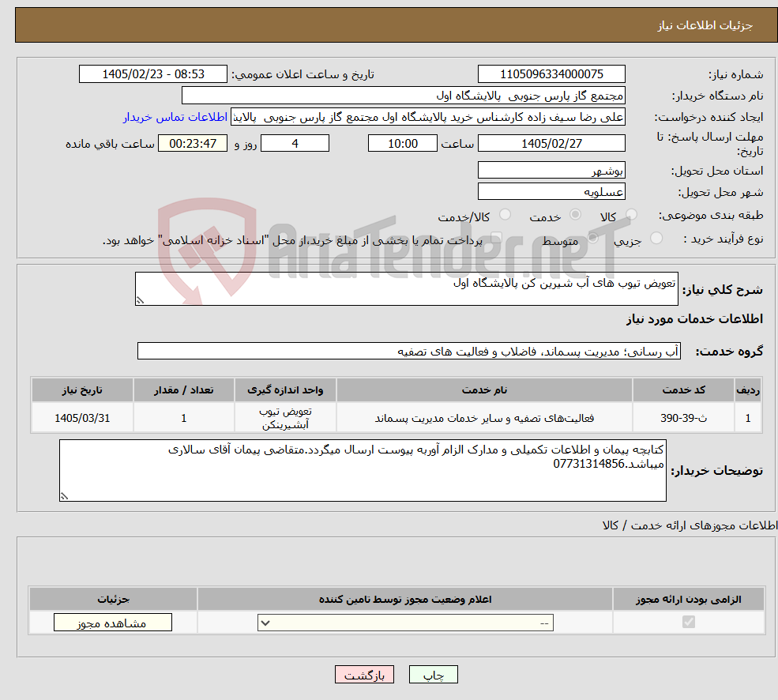Click the ردیف column header
778x700 pixels.
(748, 390)
